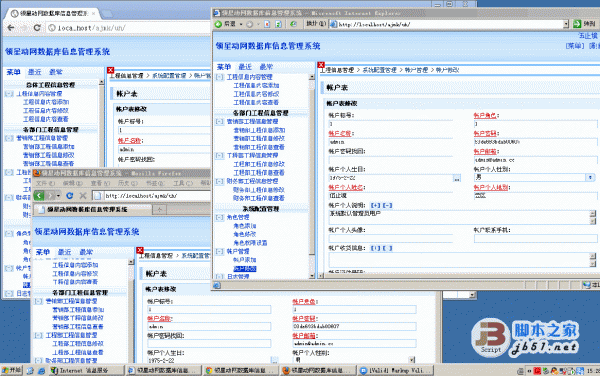Open Firefox 帐户个人性别 dropdown arrow
This screenshot has width=600, height=376.
pos(412,360)
